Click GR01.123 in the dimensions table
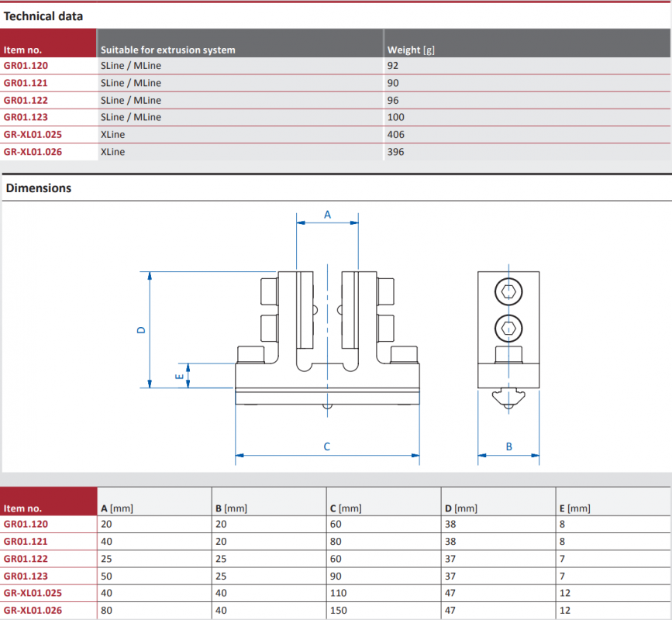 pos(26,576)
